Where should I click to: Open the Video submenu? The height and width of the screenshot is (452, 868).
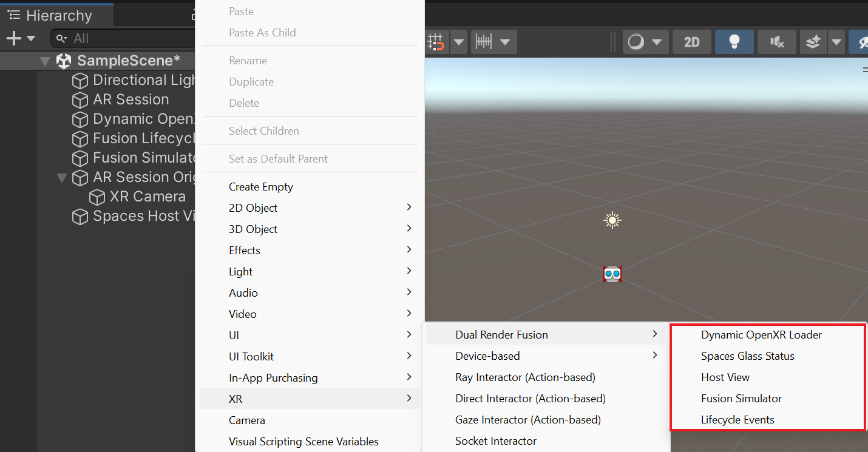(x=309, y=314)
